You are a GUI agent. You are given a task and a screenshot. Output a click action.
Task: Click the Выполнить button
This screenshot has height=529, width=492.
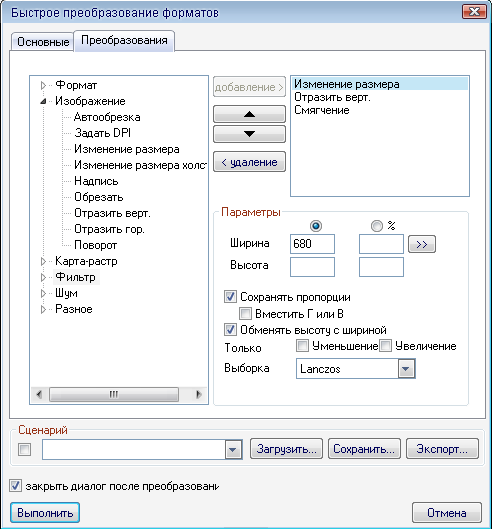coord(45,513)
